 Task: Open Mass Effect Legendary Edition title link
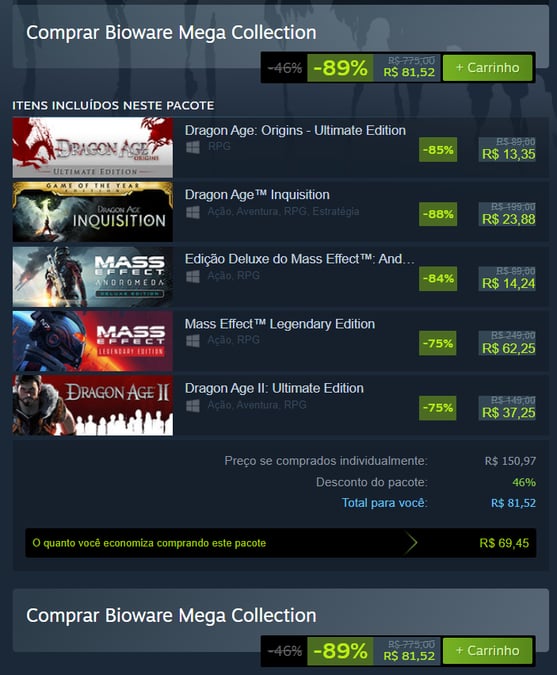(280, 324)
